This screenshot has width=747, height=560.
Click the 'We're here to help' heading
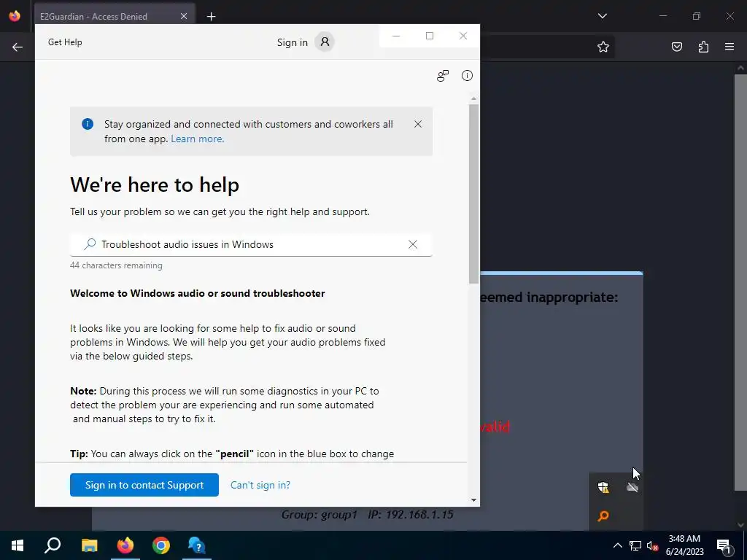[x=155, y=184]
